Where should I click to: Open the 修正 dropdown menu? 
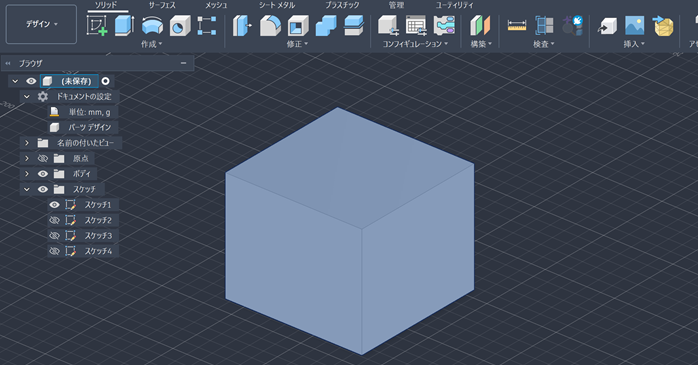[297, 44]
